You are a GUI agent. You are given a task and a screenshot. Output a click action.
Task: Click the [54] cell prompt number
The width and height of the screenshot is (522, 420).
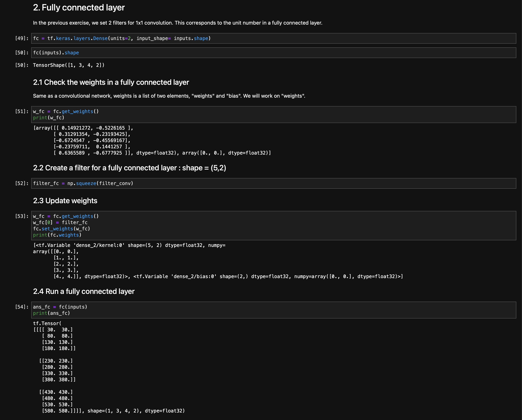tap(22, 307)
